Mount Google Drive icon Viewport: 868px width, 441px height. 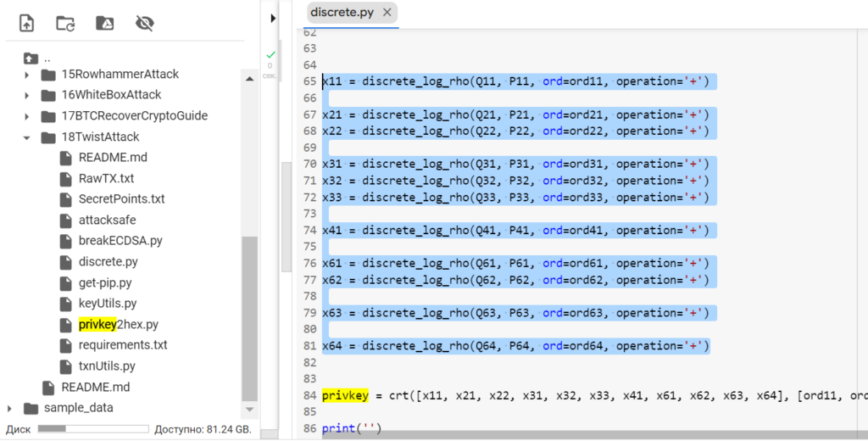104,23
